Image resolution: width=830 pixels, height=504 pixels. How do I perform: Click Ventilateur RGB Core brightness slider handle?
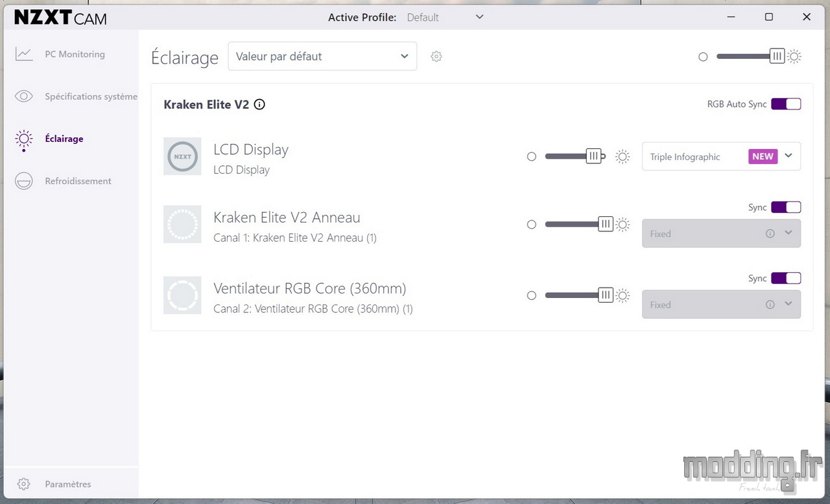pyautogui.click(x=606, y=295)
